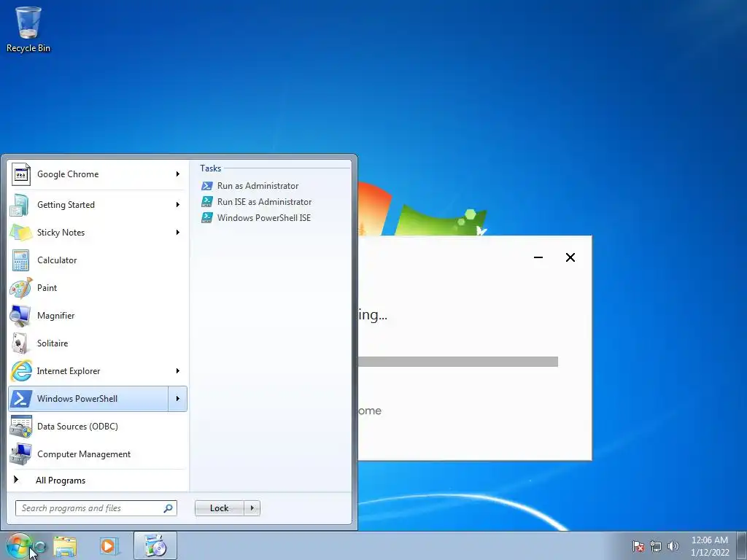Screen dimensions: 747x560
Task: Select Run ISE as Administrator task
Action: 264,202
